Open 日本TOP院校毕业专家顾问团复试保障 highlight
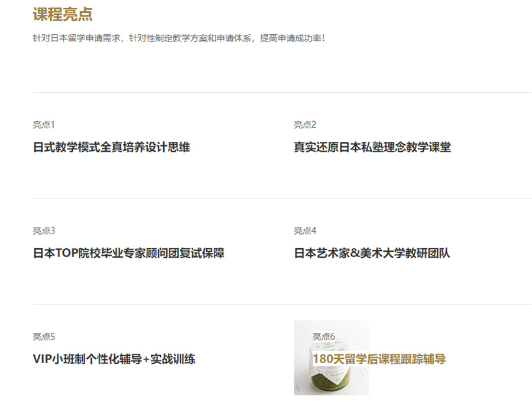This screenshot has height=409, width=532. pyautogui.click(x=128, y=254)
